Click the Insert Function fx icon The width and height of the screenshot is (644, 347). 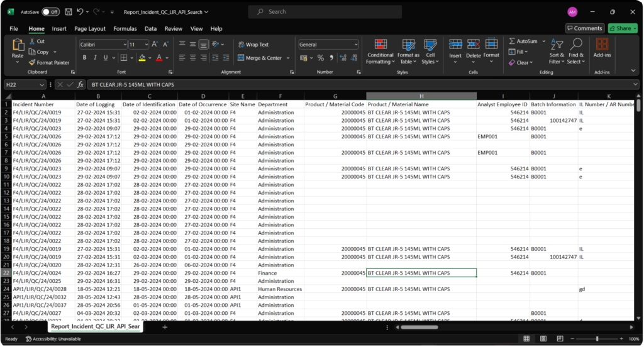80,85
